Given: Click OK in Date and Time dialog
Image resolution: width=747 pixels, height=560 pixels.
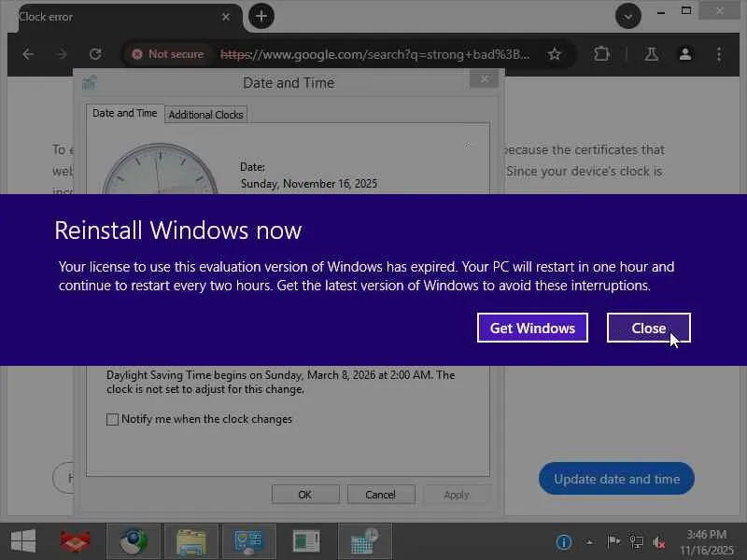Looking at the screenshot, I should (x=305, y=495).
